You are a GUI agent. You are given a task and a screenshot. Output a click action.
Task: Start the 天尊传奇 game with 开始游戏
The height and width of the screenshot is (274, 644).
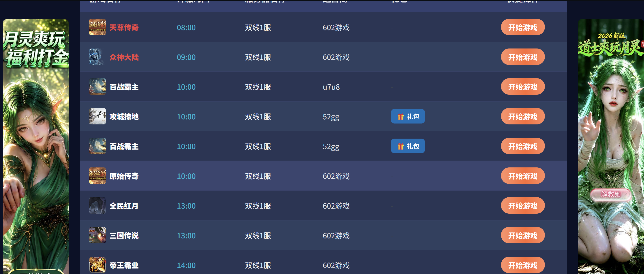[522, 27]
